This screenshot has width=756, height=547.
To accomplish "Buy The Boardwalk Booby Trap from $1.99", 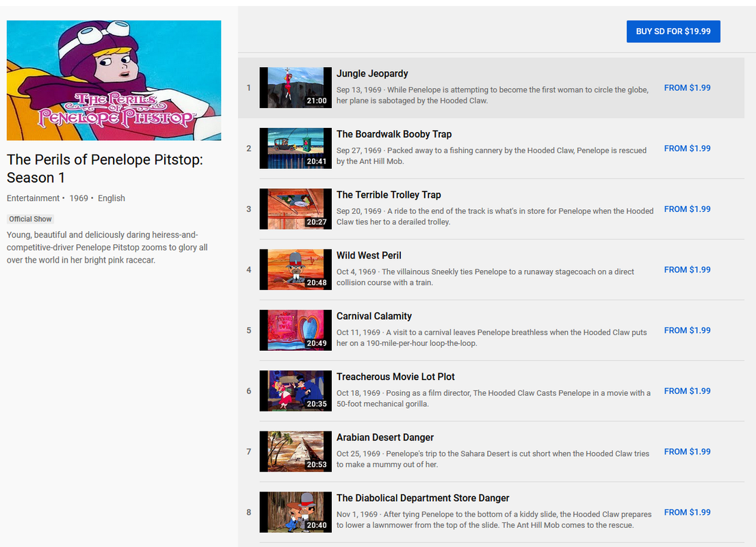I will tap(688, 148).
